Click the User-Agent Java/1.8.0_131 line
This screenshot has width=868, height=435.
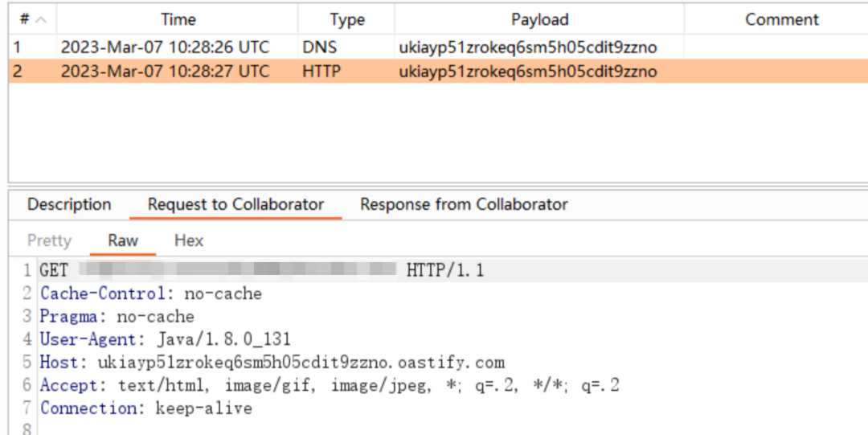click(x=165, y=339)
